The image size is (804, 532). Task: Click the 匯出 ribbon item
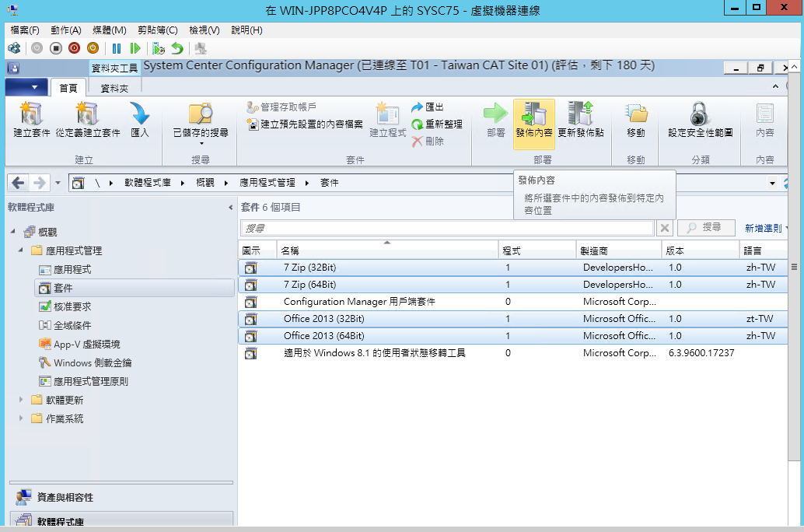(x=428, y=107)
